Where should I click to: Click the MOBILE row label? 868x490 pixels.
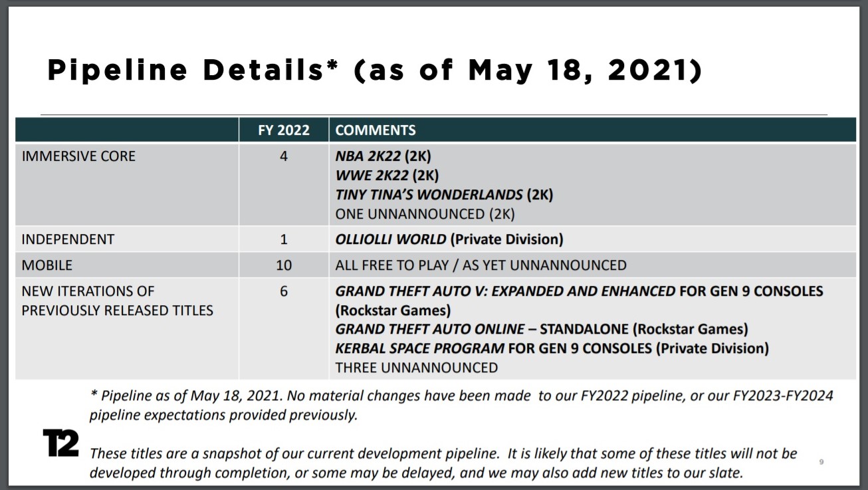(47, 265)
